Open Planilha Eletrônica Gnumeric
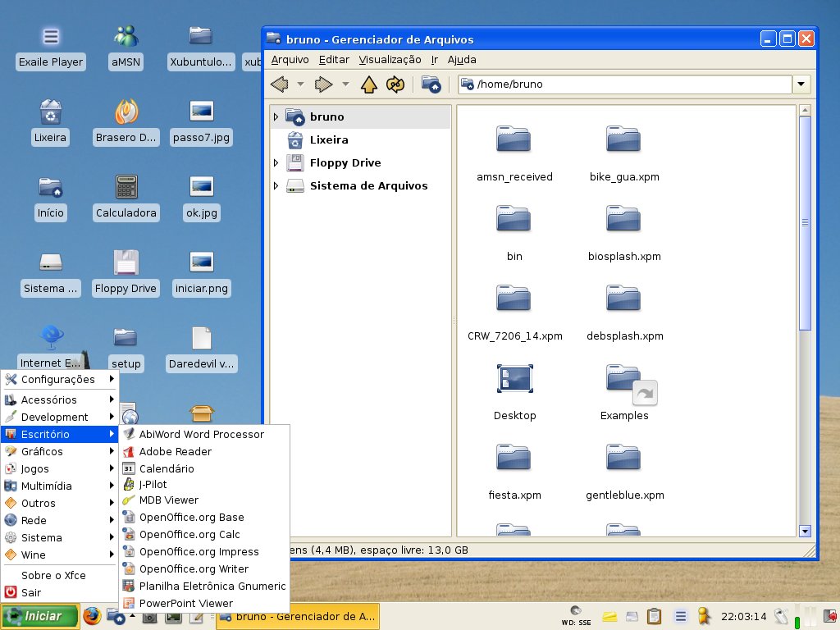This screenshot has height=630, width=840. [204, 586]
